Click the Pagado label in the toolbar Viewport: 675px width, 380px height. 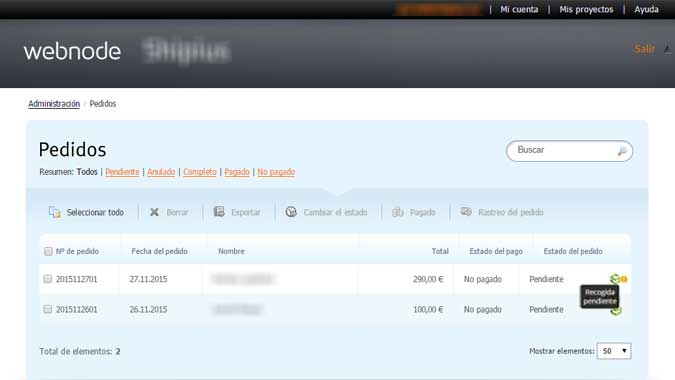point(422,212)
